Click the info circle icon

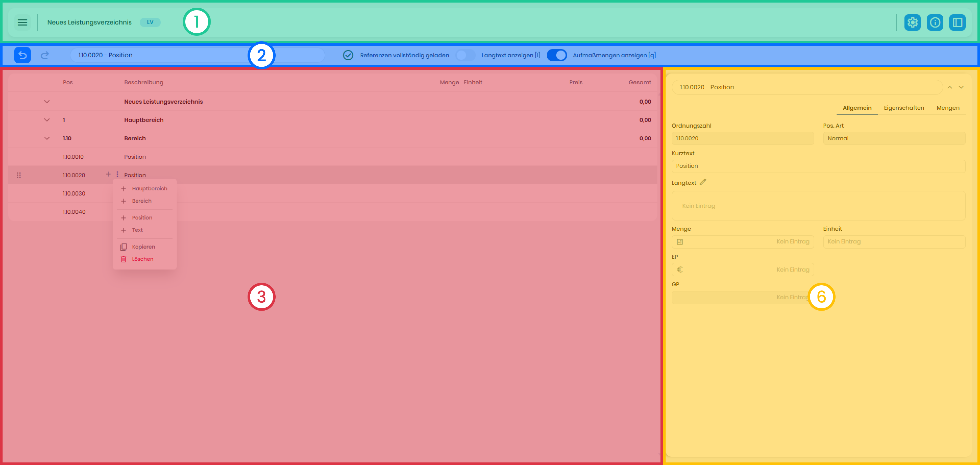[935, 22]
